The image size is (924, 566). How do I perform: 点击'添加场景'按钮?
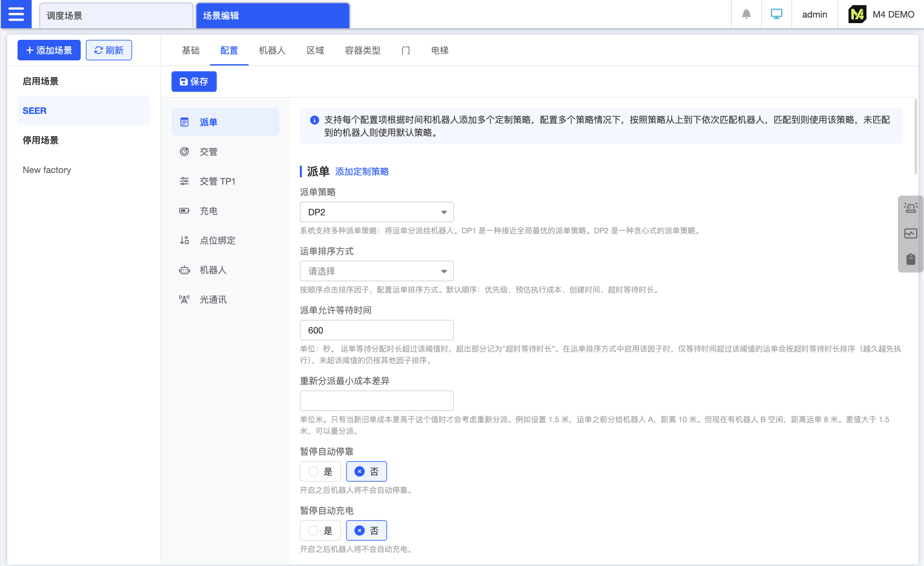pyautogui.click(x=49, y=50)
